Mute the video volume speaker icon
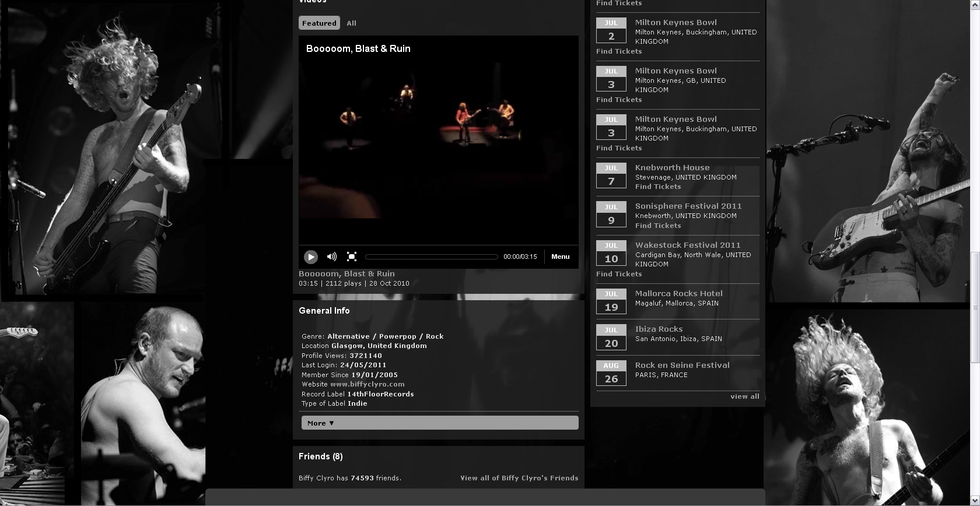Screen dimensions: 980x506 [x=332, y=256]
